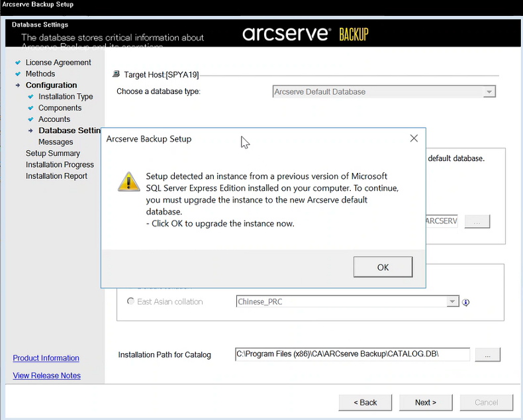This screenshot has height=420, width=523.
Task: Click the Next button
Action: tap(426, 402)
